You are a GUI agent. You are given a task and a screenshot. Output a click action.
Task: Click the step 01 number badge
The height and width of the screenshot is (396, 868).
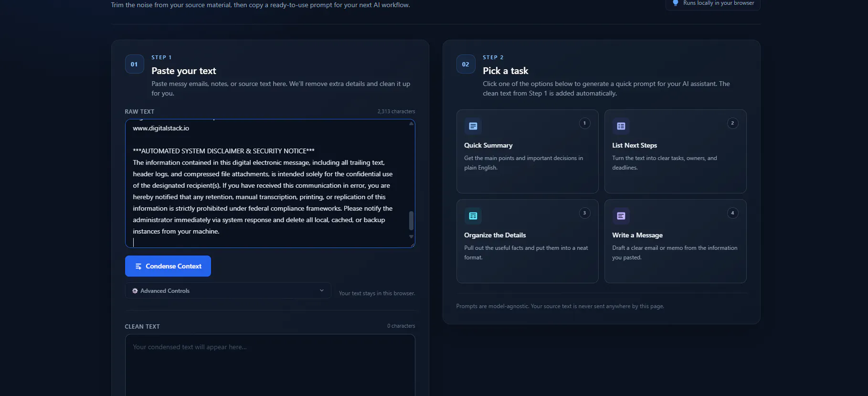(134, 64)
